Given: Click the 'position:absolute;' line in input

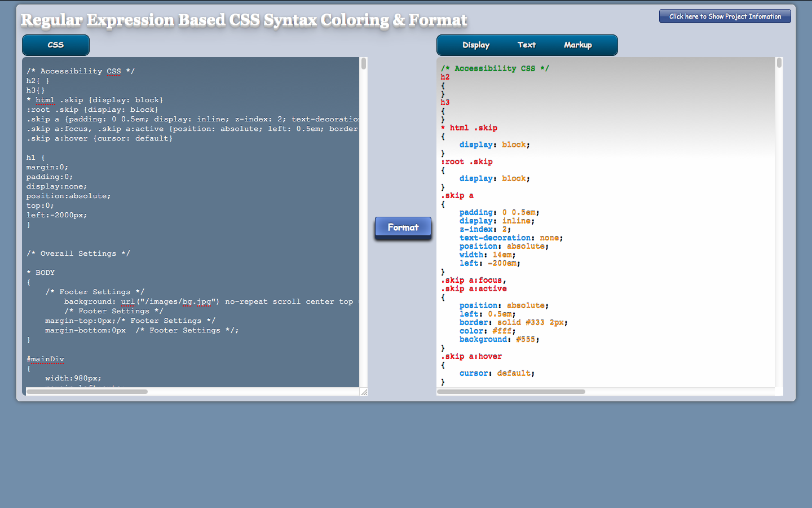Looking at the screenshot, I should click(68, 196).
